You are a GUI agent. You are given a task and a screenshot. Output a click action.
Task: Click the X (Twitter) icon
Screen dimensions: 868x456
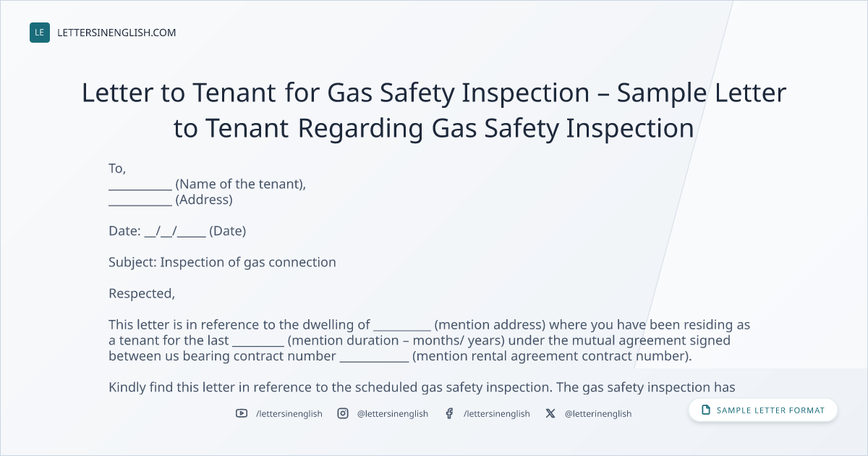550,413
